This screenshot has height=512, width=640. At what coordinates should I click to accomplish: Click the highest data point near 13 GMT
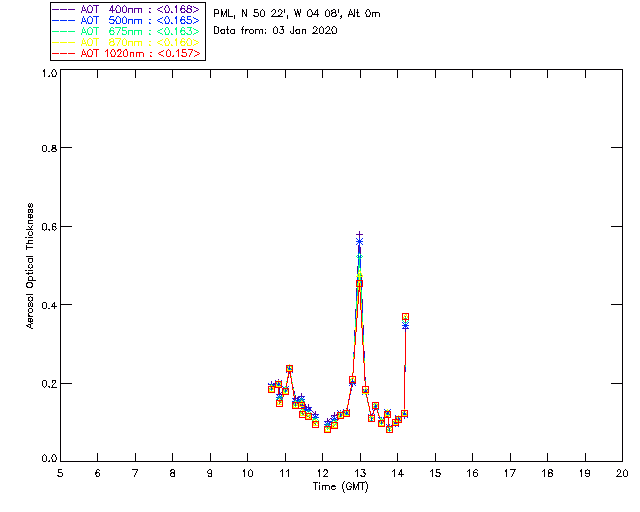359,235
